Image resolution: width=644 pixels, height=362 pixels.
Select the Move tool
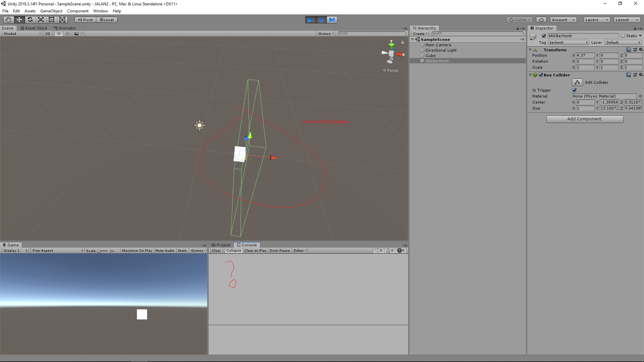[x=19, y=20]
